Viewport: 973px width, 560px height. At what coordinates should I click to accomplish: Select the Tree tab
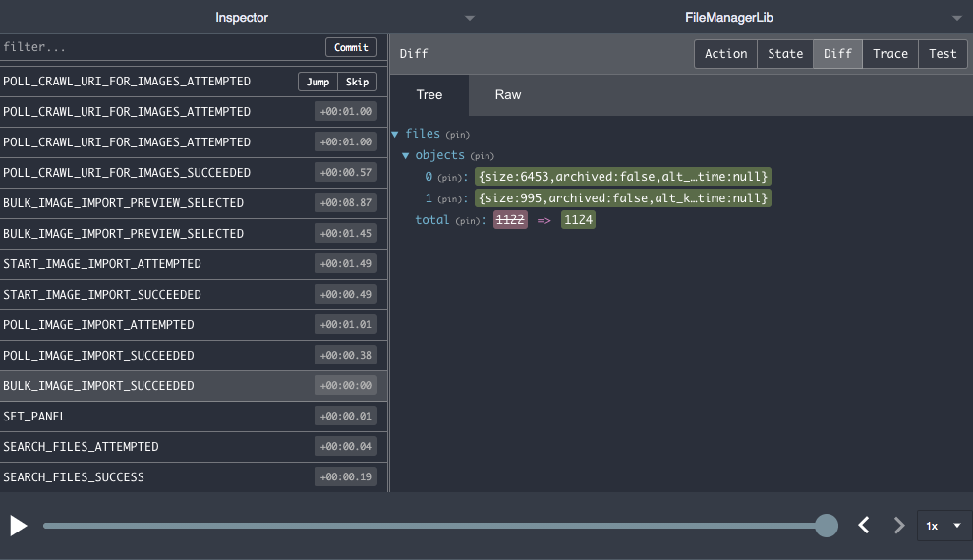pyautogui.click(x=429, y=95)
